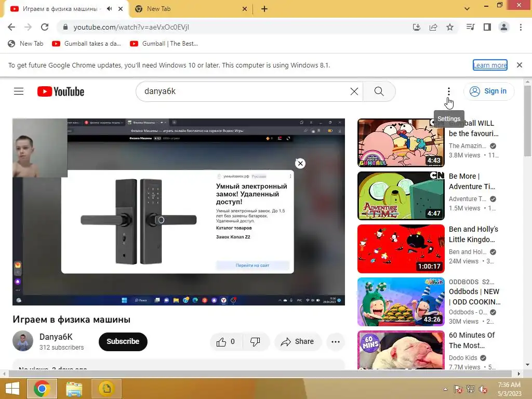
Task: Open the Gumball 4:43 video thumbnail
Action: tap(401, 143)
